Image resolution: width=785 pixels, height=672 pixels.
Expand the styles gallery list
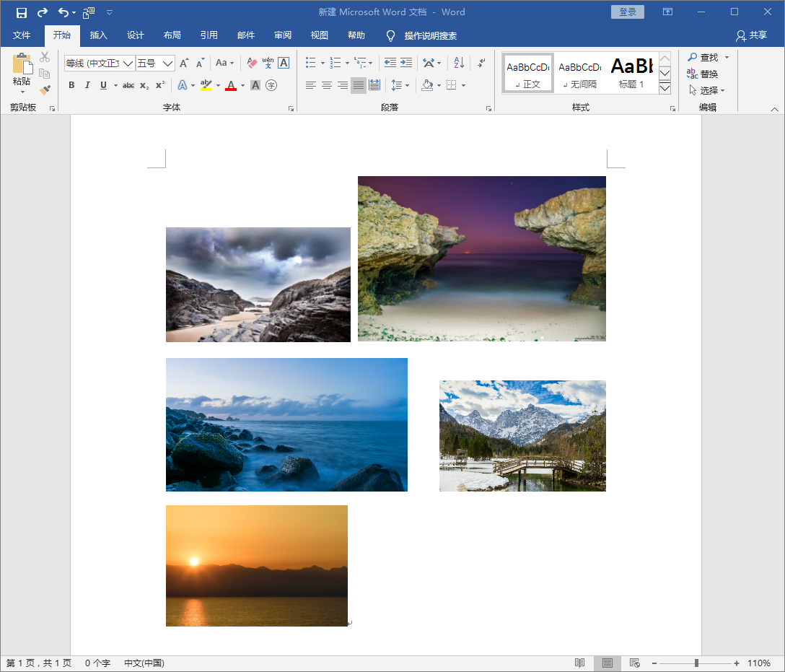coord(665,88)
